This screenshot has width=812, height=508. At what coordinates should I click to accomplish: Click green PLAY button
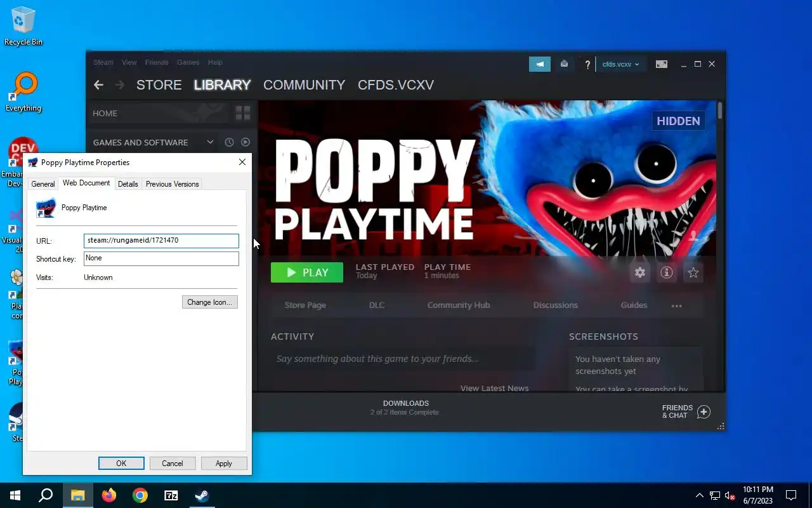307,272
